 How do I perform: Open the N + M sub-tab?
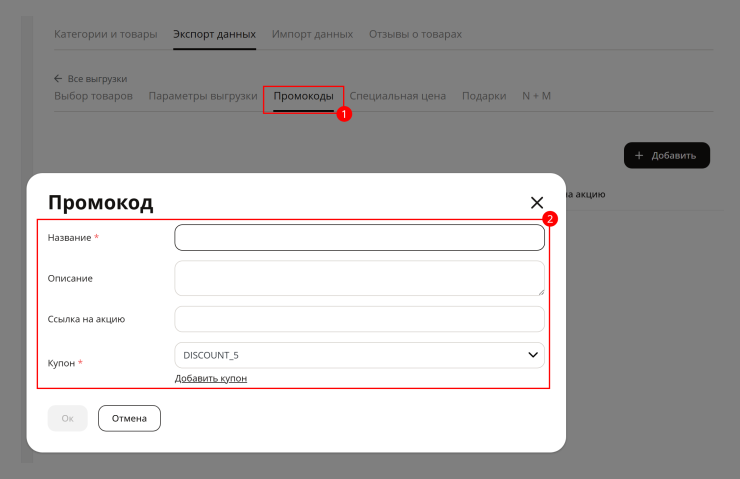click(536, 96)
